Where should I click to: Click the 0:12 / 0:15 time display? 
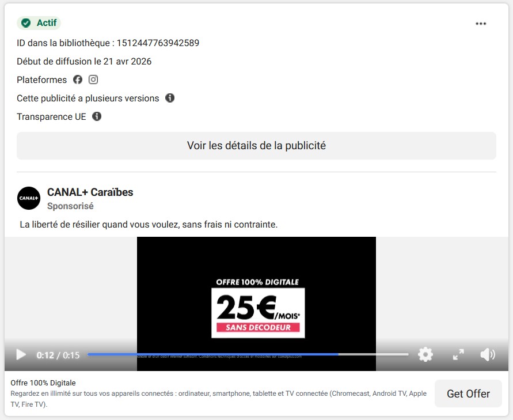click(x=58, y=355)
